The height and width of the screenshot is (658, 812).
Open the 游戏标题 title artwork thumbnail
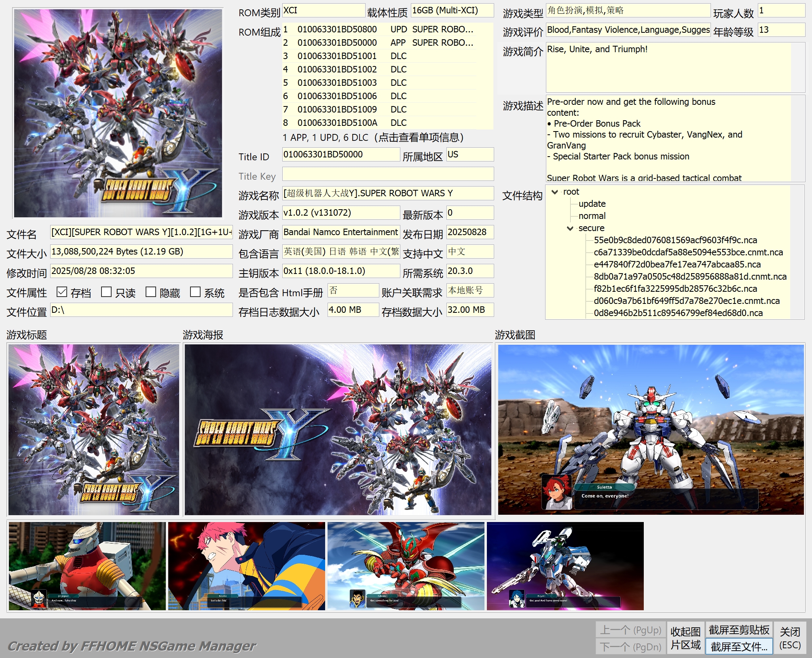tap(93, 429)
